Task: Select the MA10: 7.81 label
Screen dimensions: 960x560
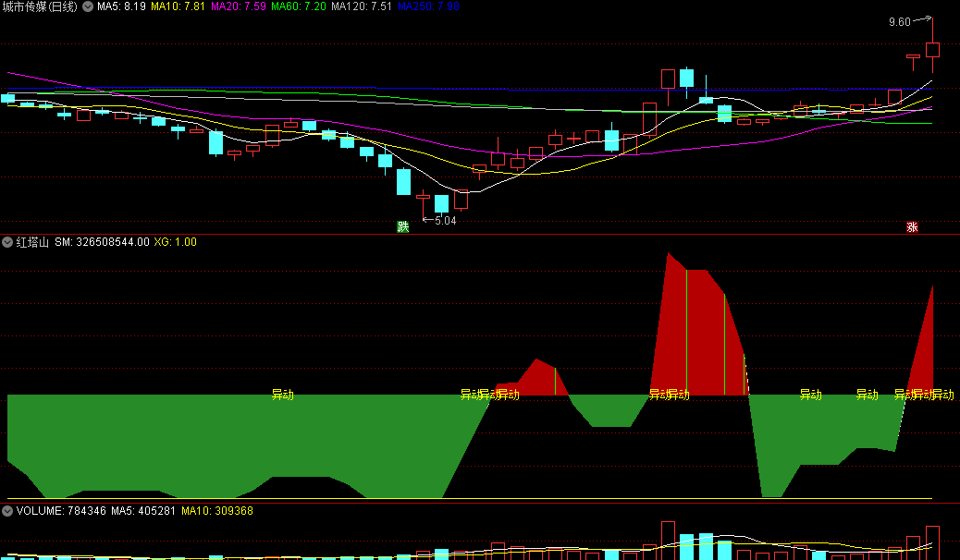Action: (x=178, y=6)
